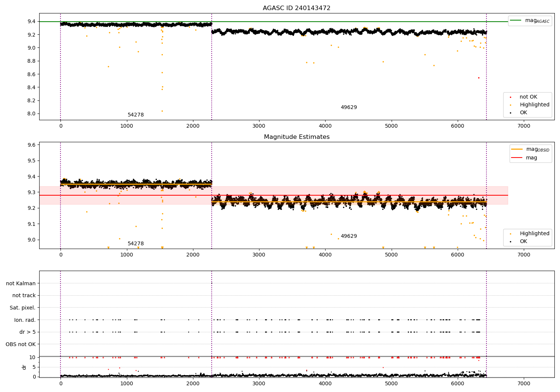The height and width of the screenshot is (392, 560).
Task: Click the 'Highlighted' legend entry in middle plot
Action: click(x=530, y=234)
